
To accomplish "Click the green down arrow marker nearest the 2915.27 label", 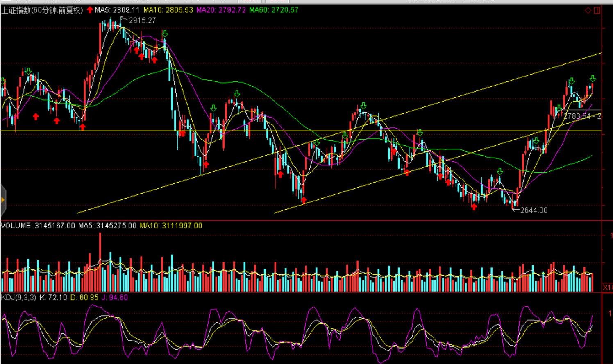I will tap(165, 34).
